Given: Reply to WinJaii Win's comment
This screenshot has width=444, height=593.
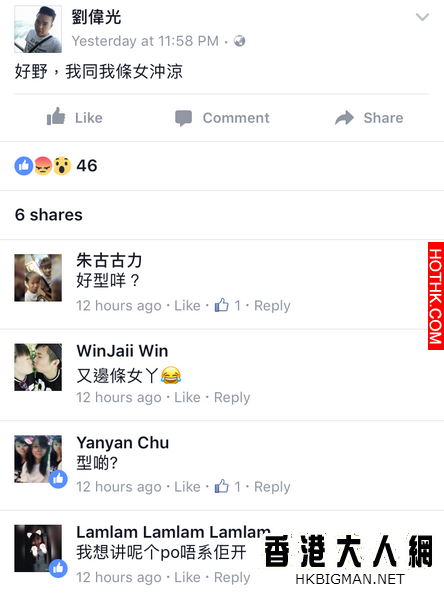Looking at the screenshot, I should point(232,398).
